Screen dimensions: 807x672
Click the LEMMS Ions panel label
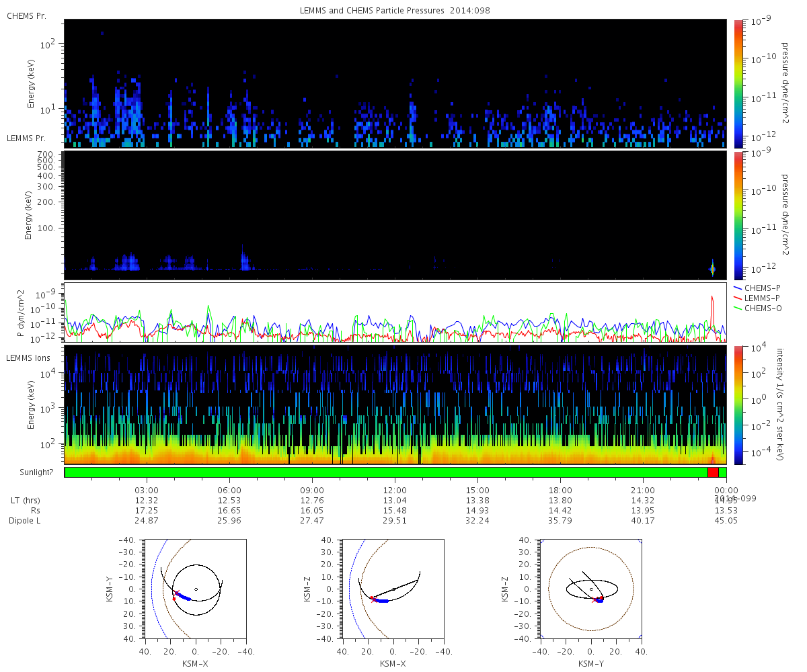(28, 358)
